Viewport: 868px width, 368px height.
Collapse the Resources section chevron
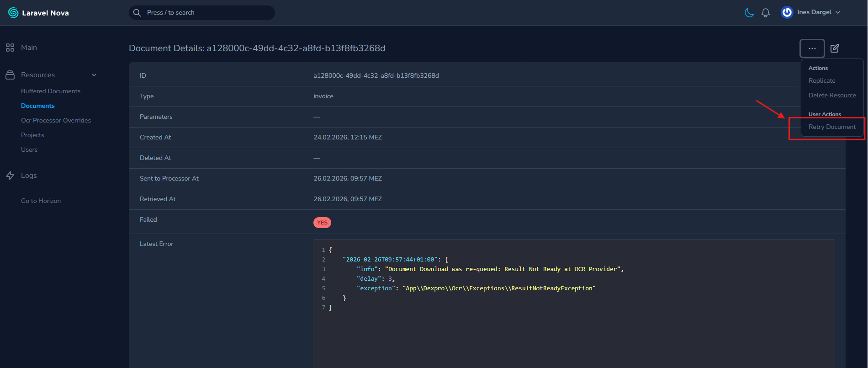[94, 75]
